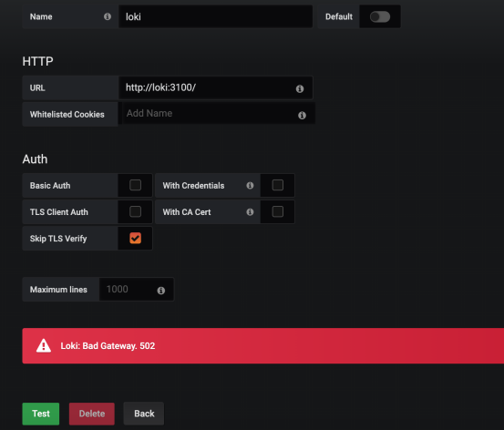Image resolution: width=504 pixels, height=430 pixels.
Task: Click the Whitelisted Cookies label
Action: [67, 115]
